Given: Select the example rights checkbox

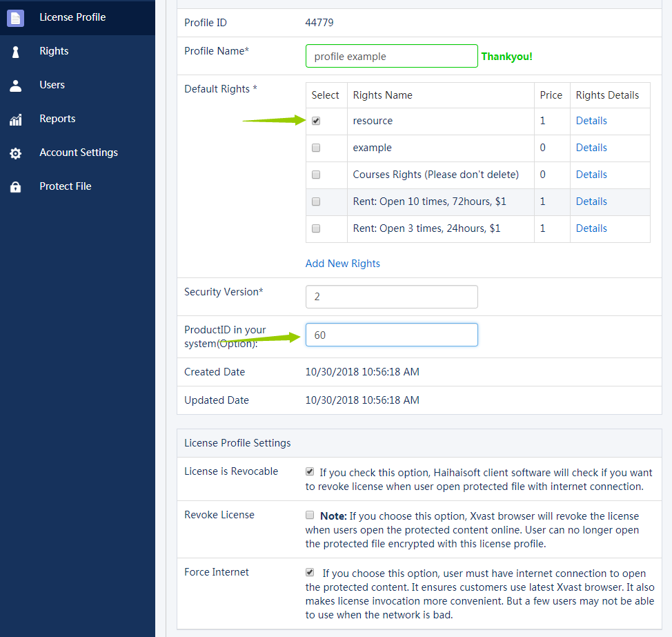Looking at the screenshot, I should 316,148.
